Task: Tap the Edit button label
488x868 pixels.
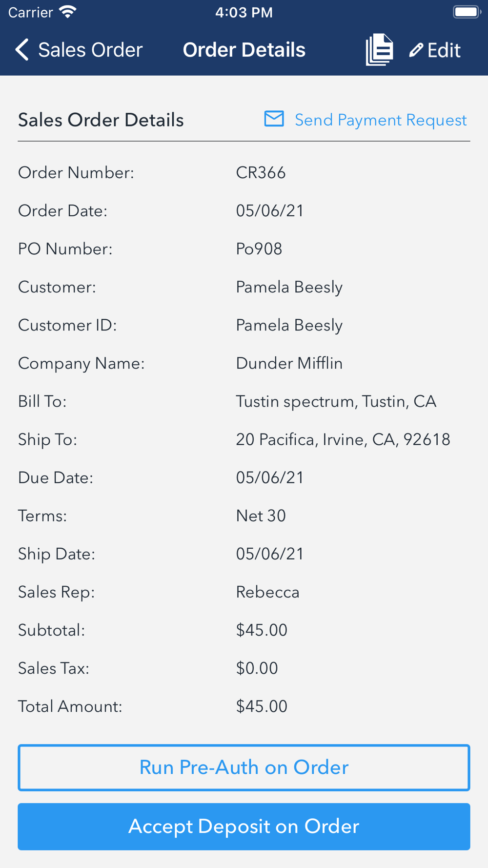Action: [x=444, y=50]
